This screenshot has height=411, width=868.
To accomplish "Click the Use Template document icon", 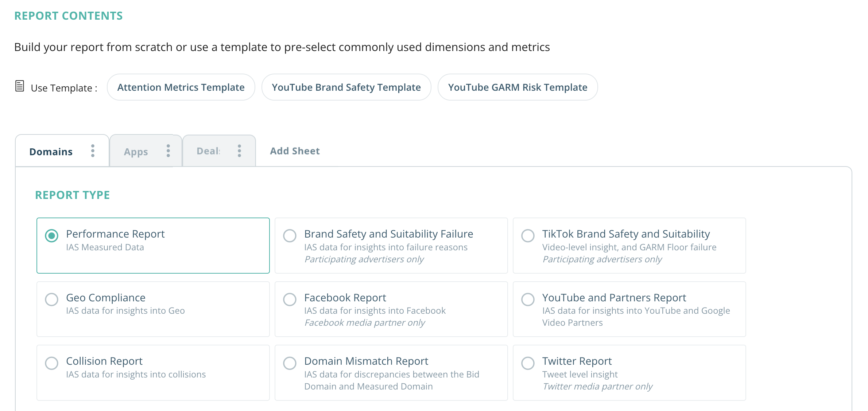I will pyautogui.click(x=20, y=86).
